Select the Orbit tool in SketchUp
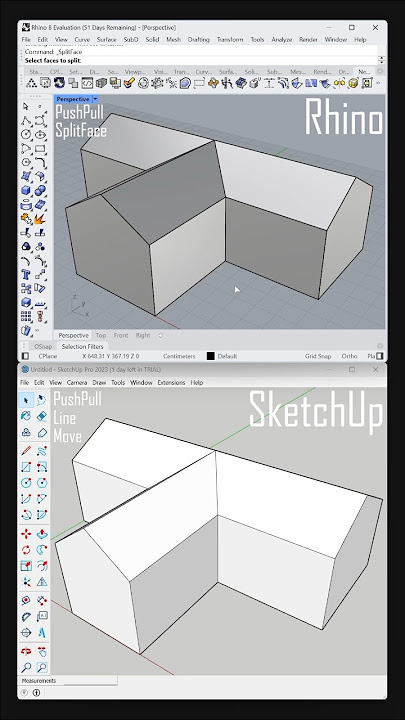405x720 pixels. [26, 651]
